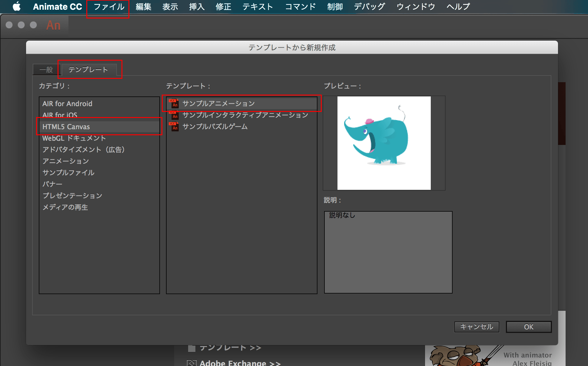The width and height of the screenshot is (588, 366).
Task: Open the 挿入 menu
Action: 197,7
